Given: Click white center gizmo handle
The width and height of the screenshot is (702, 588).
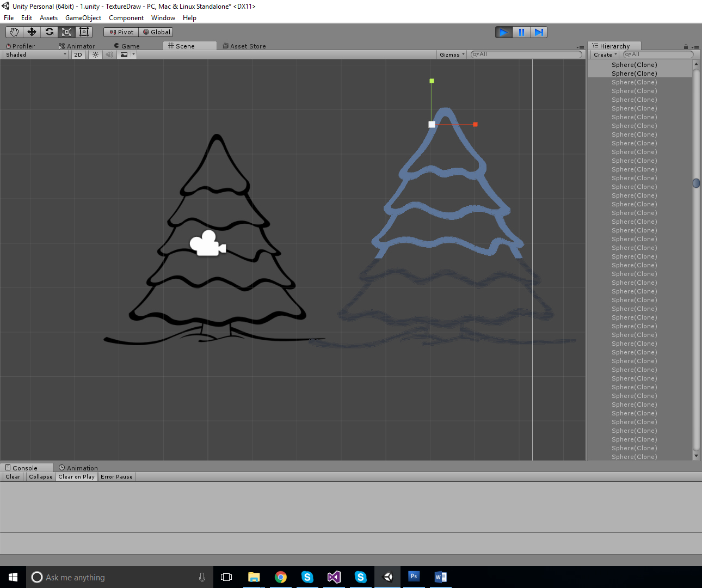Looking at the screenshot, I should (x=432, y=125).
